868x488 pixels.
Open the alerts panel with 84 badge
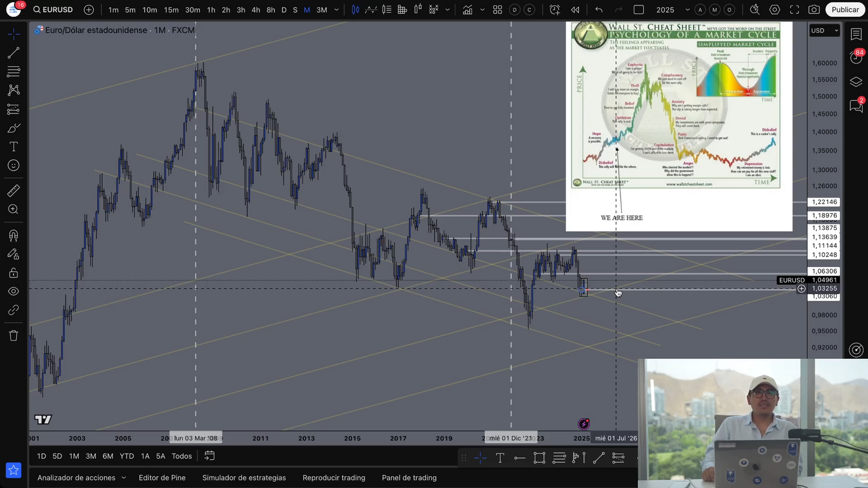856,58
